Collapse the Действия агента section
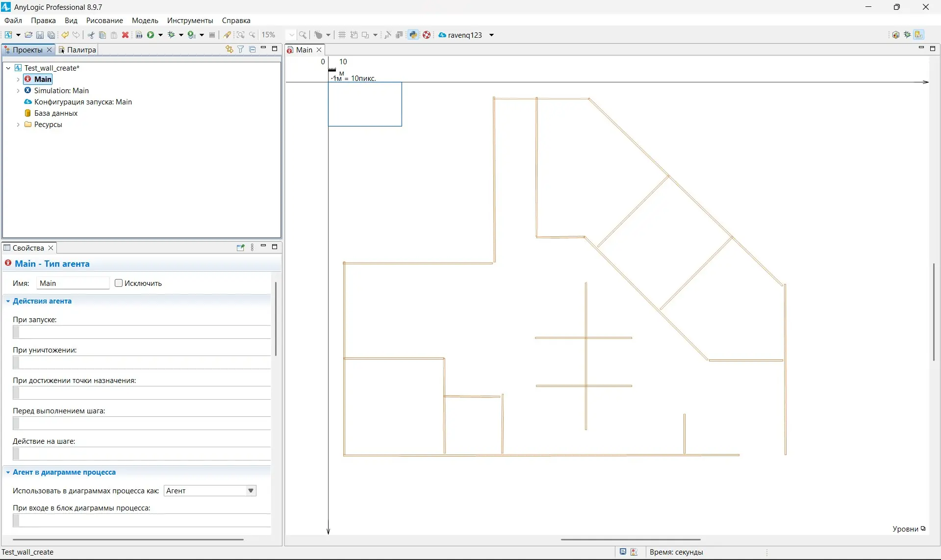Image resolution: width=941 pixels, height=560 pixels. 8,301
